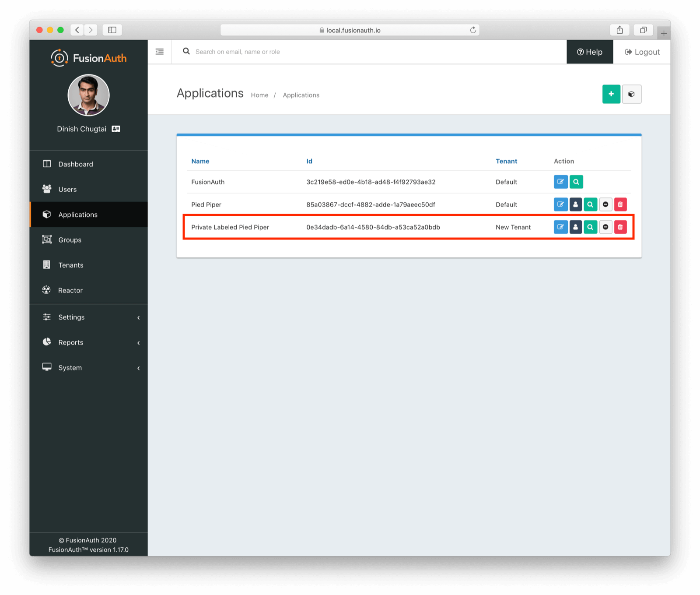
Task: Delete the Pied Piper application
Action: tap(620, 204)
